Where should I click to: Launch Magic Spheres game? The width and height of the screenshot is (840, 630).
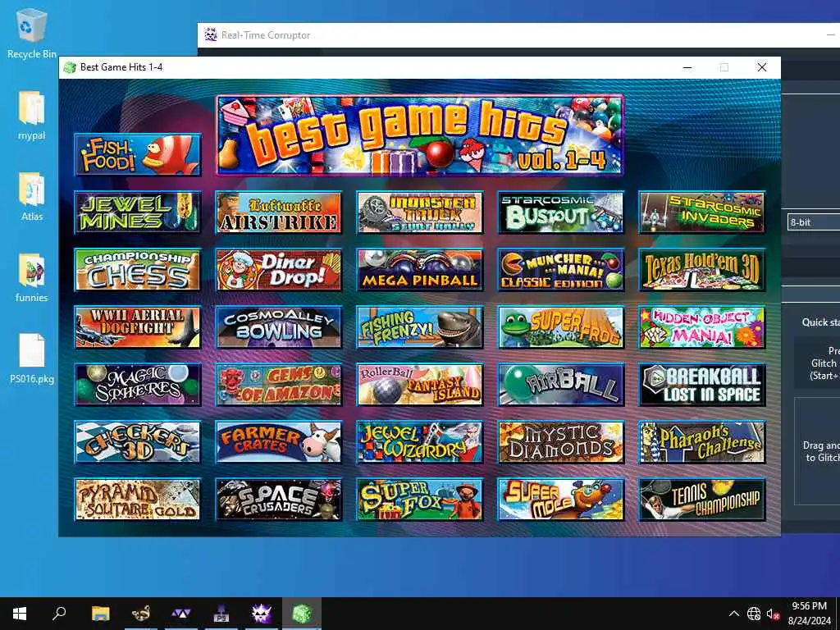click(138, 385)
